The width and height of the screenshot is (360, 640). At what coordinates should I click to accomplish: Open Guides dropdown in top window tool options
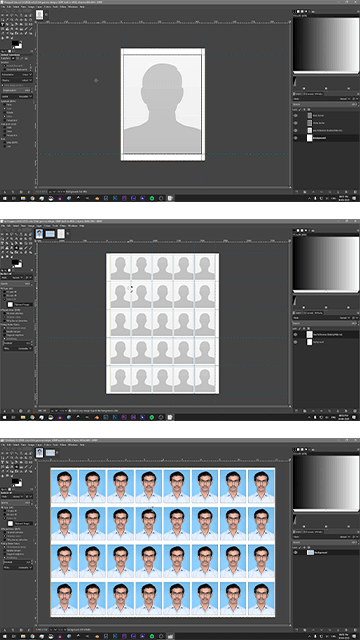tap(17, 96)
